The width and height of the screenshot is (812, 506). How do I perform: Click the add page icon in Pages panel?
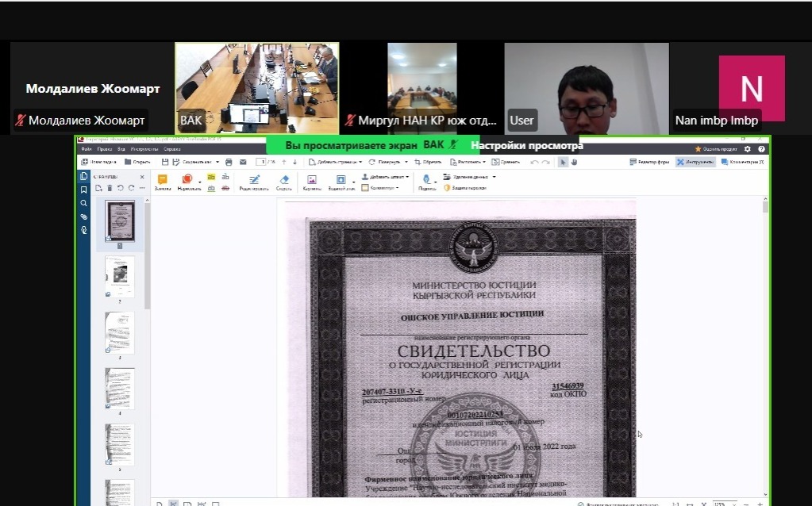[98, 188]
